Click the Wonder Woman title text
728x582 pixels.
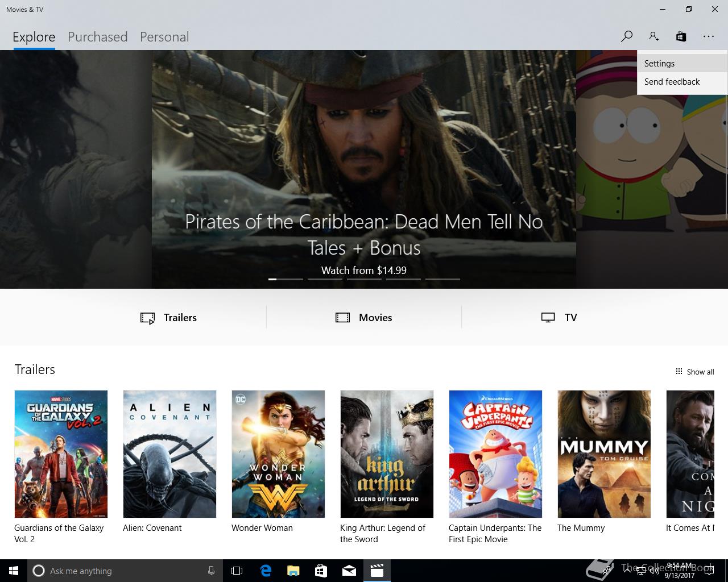tap(262, 528)
